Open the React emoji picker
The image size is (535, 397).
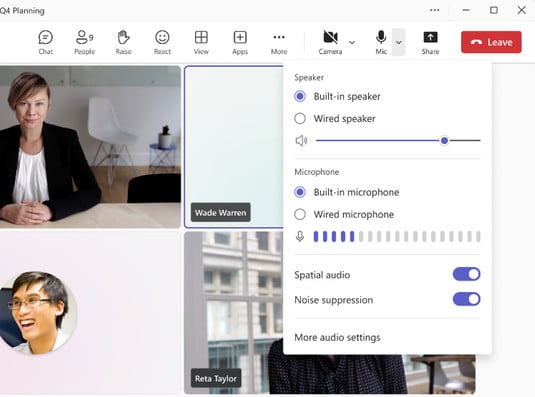(x=162, y=43)
